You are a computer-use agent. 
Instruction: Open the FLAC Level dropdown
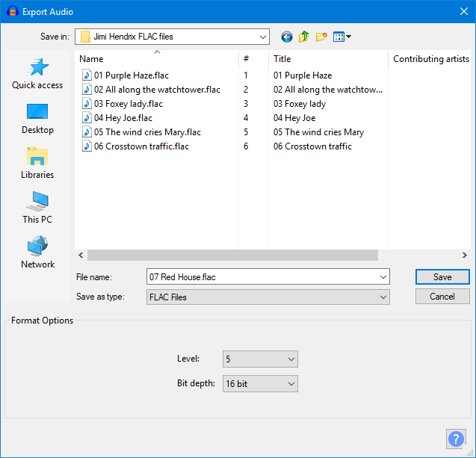[260, 359]
